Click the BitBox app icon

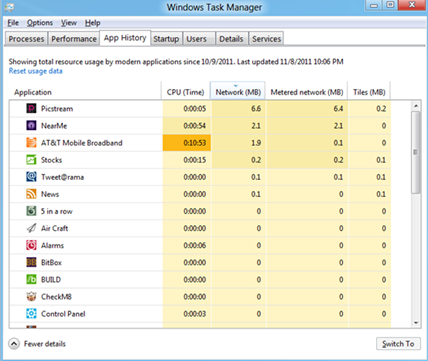click(31, 262)
